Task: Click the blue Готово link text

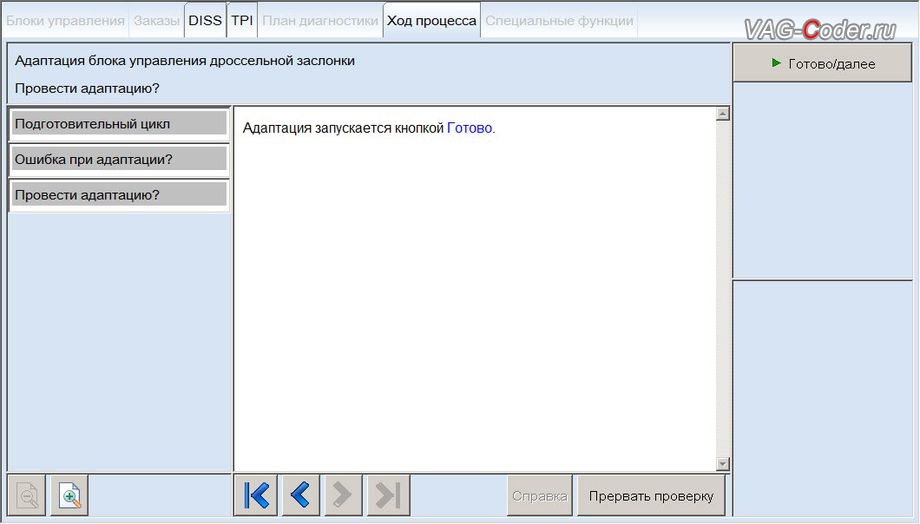Action: click(469, 128)
